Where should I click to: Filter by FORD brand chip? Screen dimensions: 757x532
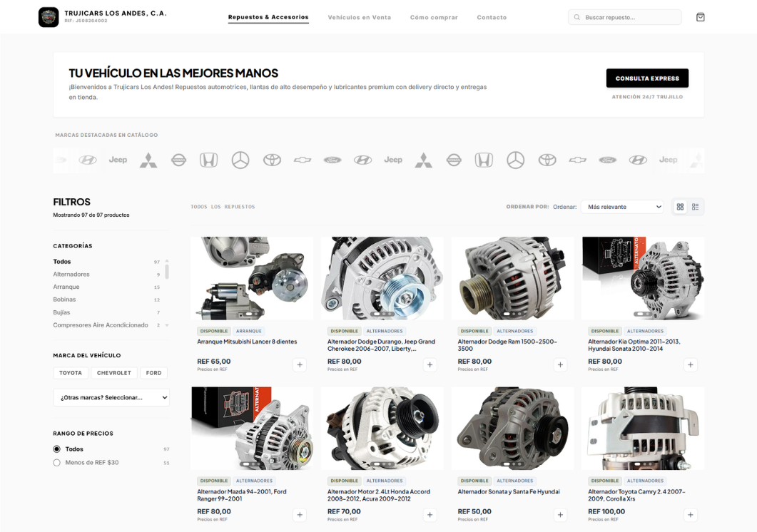(x=153, y=373)
